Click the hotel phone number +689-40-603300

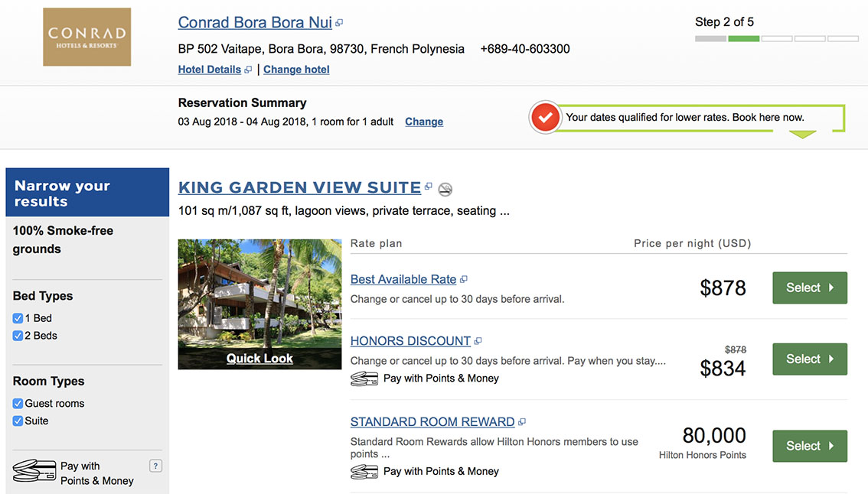click(x=525, y=49)
